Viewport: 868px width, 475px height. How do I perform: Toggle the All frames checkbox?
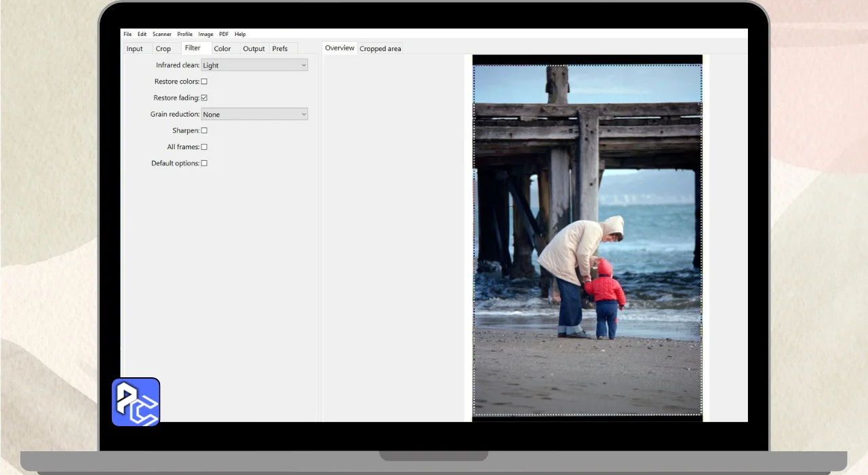(204, 147)
